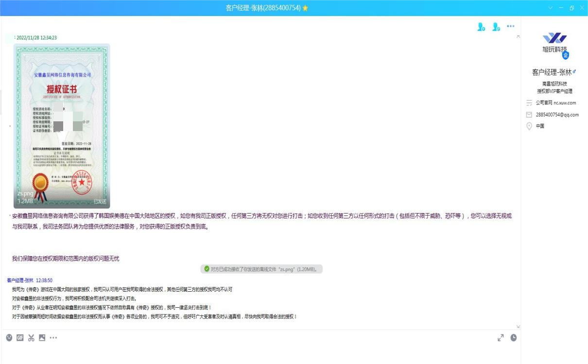Send a picture using the image icon
The image size is (588, 364).
(x=42, y=337)
